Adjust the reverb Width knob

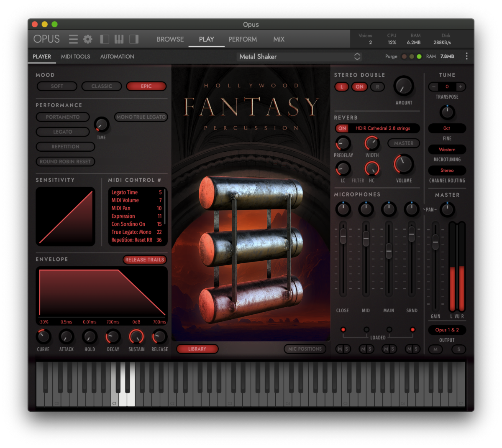click(x=372, y=143)
